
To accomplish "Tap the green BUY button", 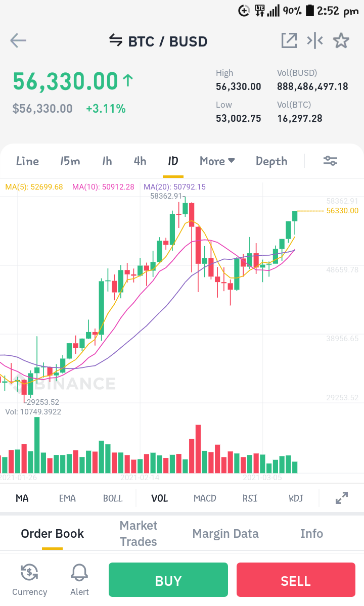I will [x=168, y=580].
